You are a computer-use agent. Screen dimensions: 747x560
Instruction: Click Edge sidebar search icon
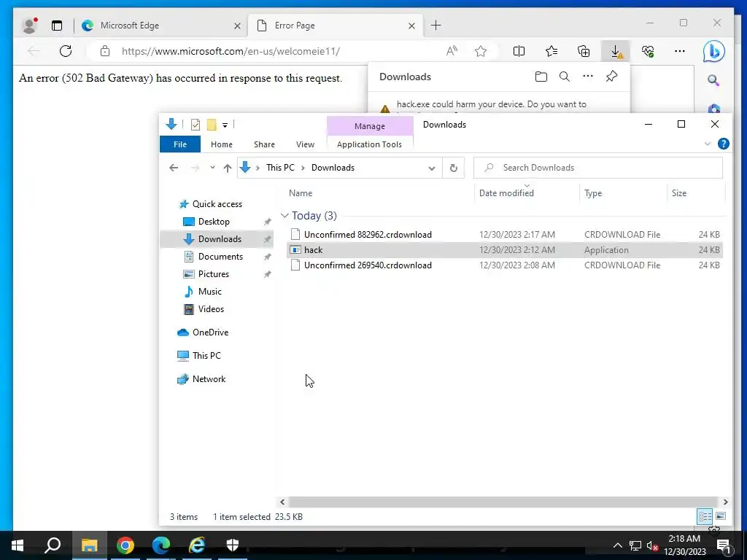713,80
